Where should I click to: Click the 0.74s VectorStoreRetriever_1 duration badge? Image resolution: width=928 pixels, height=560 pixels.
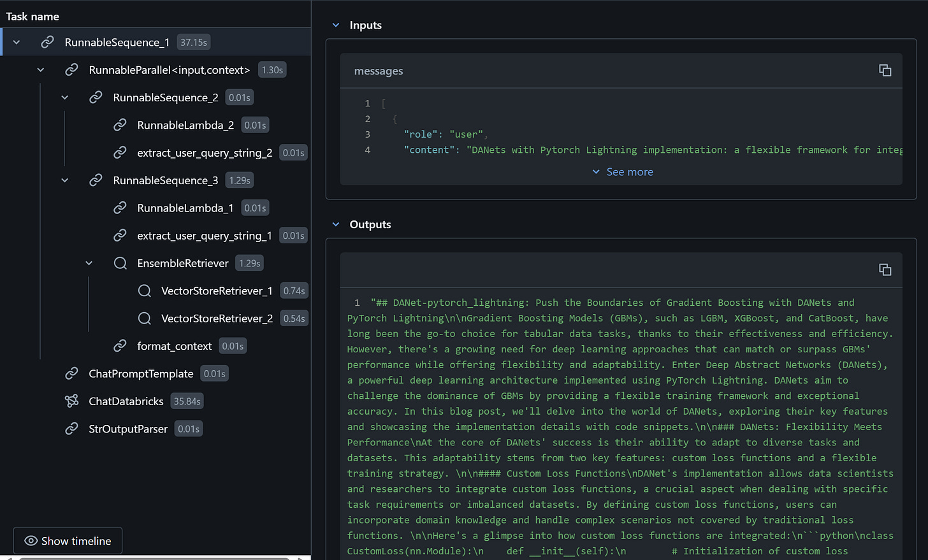(x=294, y=291)
